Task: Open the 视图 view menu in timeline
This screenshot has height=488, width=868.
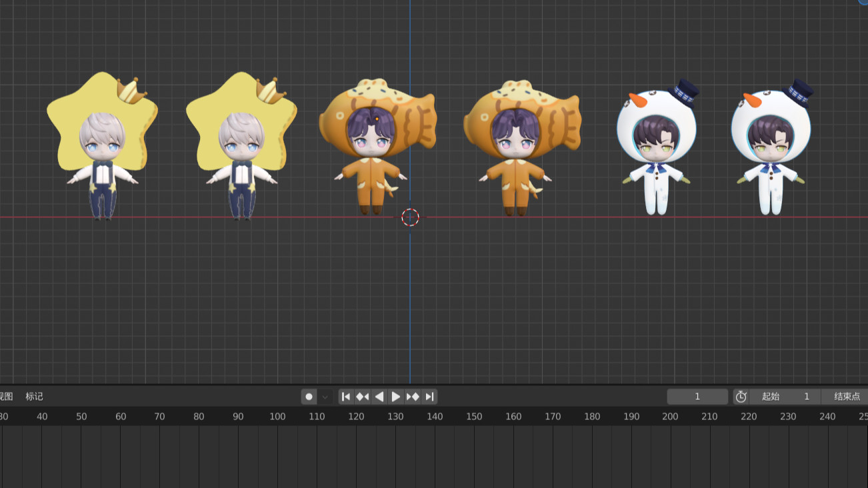Action: [6, 397]
